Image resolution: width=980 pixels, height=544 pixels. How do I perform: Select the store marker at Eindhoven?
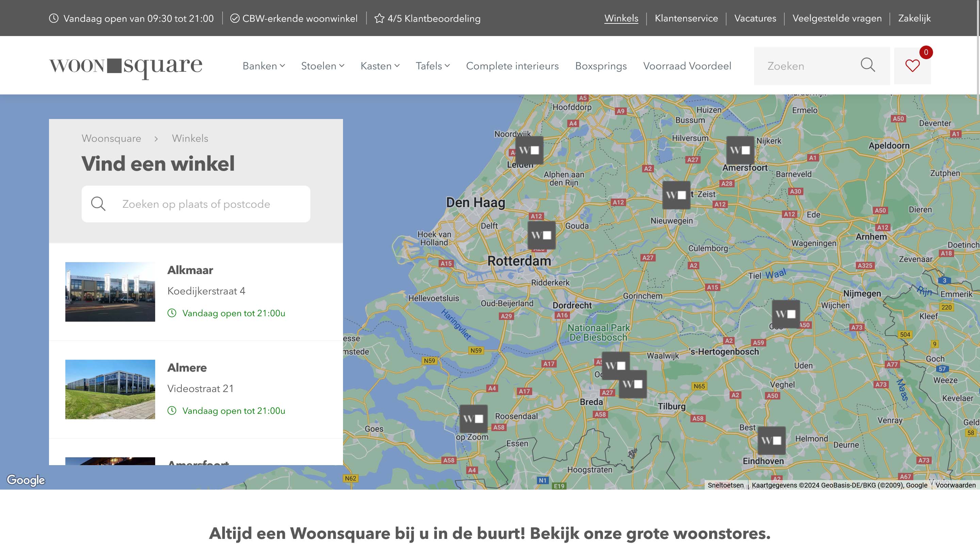(771, 440)
